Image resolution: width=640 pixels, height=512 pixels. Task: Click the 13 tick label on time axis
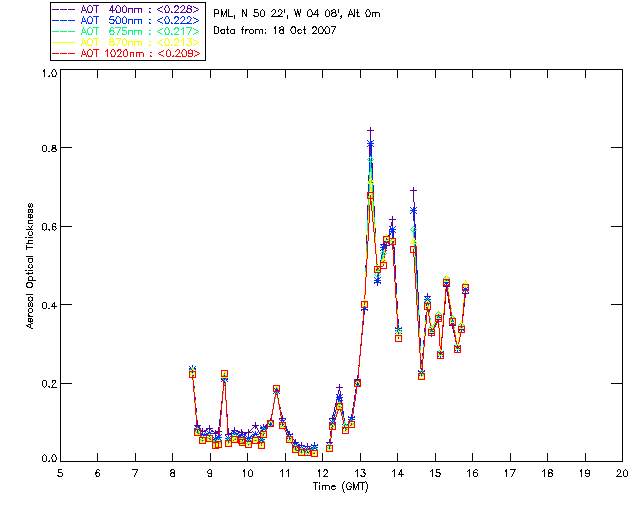click(x=360, y=473)
